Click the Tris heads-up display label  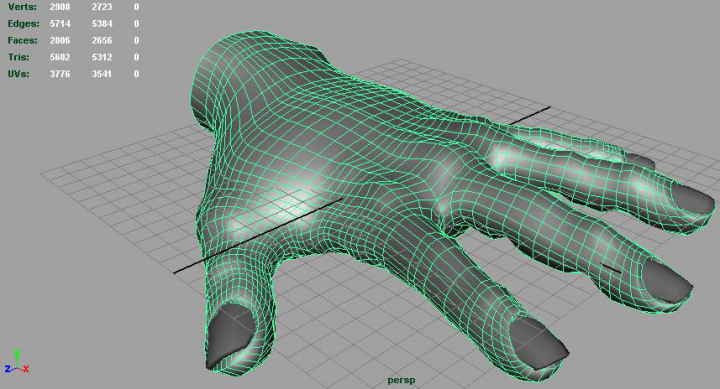pos(18,57)
